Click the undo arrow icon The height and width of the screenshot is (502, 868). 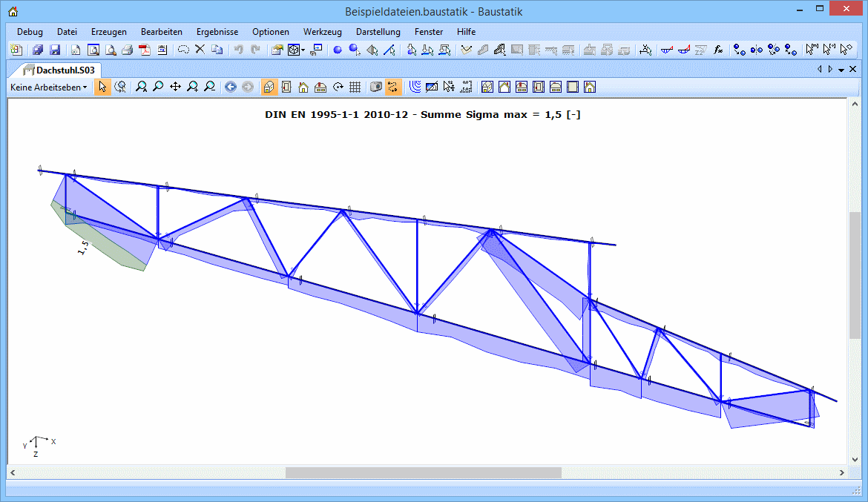coord(238,50)
